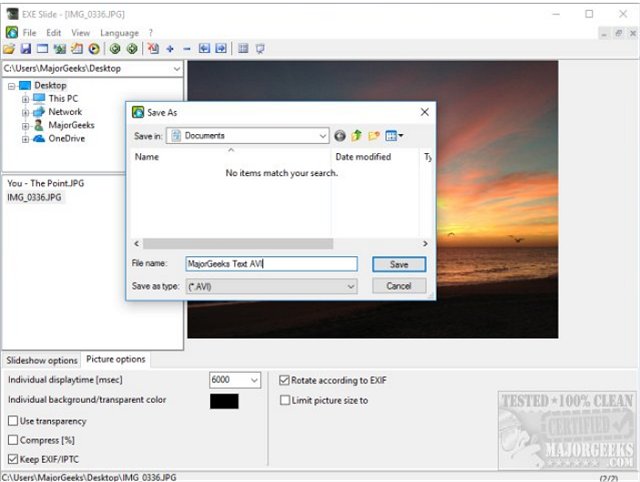
Task: Click the Cancel button
Action: (x=399, y=286)
